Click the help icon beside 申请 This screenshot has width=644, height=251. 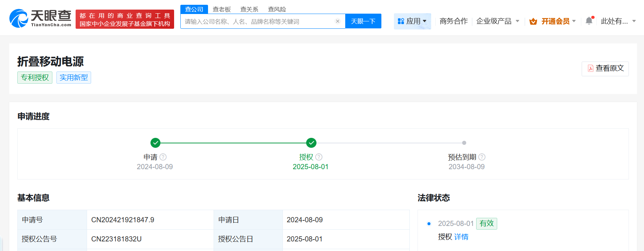click(x=163, y=157)
